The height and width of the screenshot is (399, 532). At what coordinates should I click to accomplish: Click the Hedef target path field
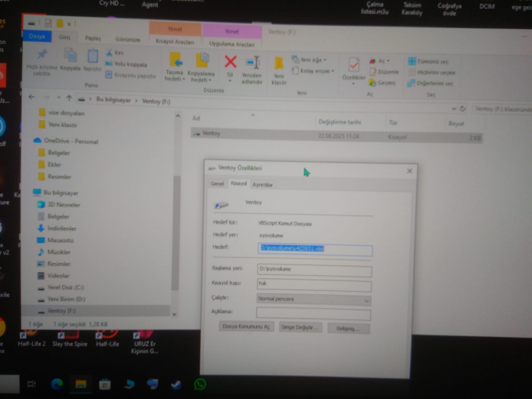click(x=315, y=250)
